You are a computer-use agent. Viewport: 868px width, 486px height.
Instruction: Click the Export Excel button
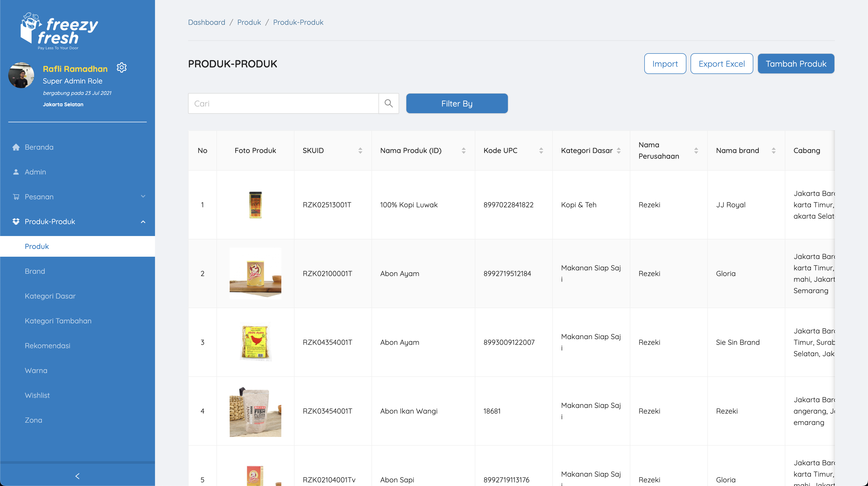pyautogui.click(x=722, y=64)
